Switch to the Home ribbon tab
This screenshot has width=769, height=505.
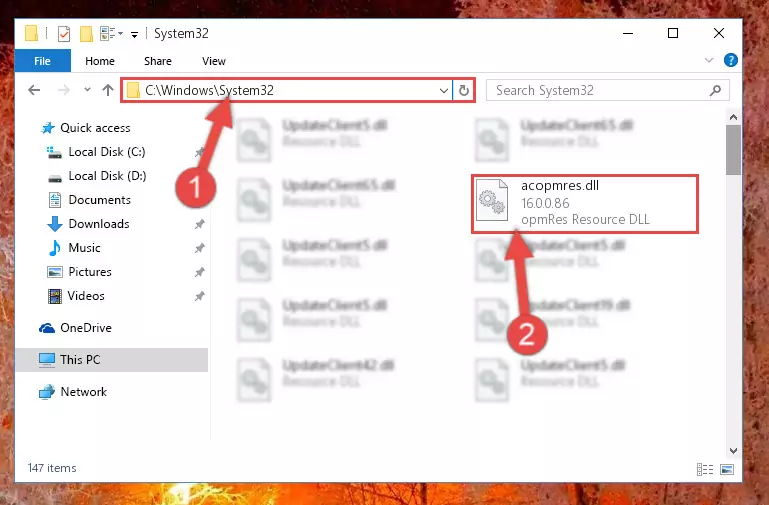100,61
